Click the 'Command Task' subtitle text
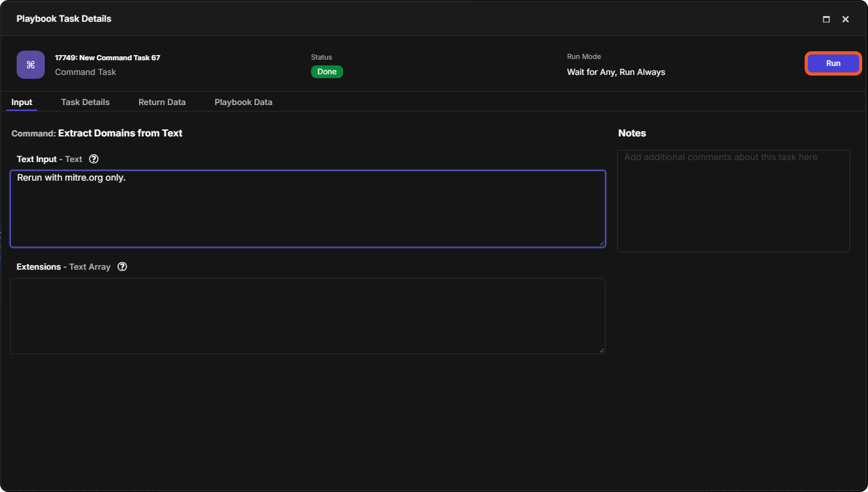868x492 pixels. 86,72
